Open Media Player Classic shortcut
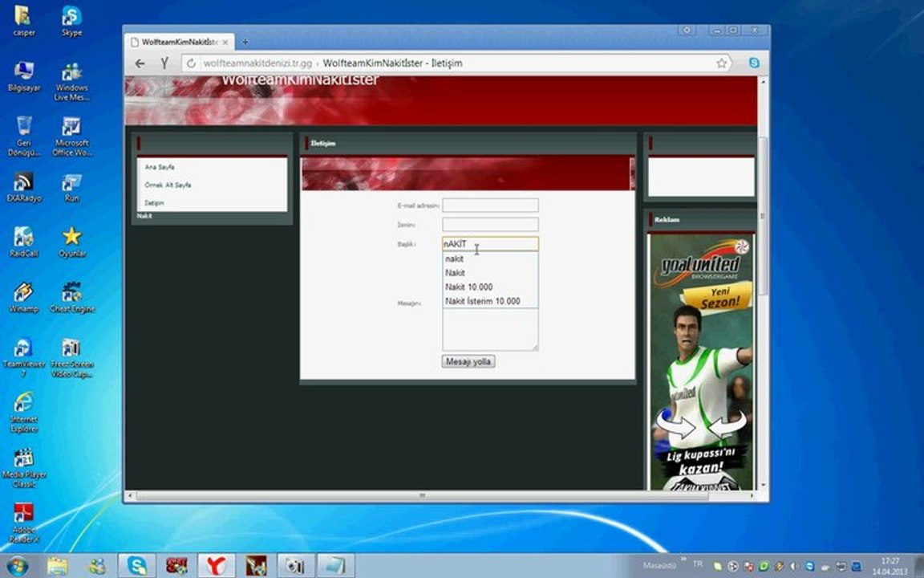The height and width of the screenshot is (578, 924). click(23, 467)
